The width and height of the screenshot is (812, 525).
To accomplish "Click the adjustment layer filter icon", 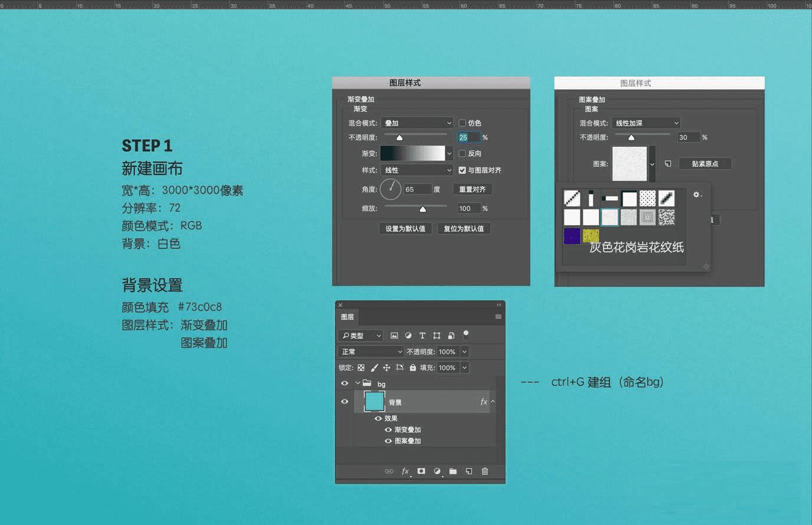I will click(x=408, y=336).
